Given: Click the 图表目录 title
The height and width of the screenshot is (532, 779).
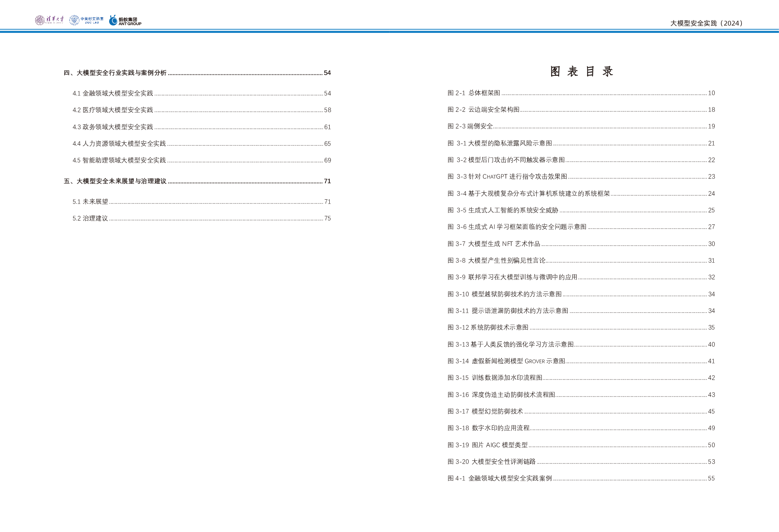Looking at the screenshot, I should coord(581,72).
